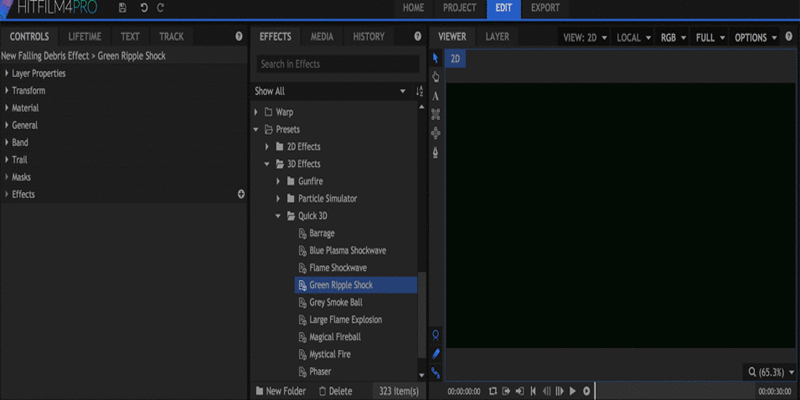Open help icon beside viewer Options

pyautogui.click(x=789, y=37)
